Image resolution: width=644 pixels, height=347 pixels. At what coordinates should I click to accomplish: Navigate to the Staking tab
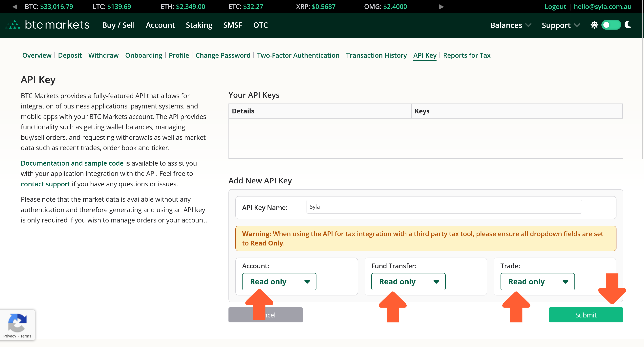199,25
